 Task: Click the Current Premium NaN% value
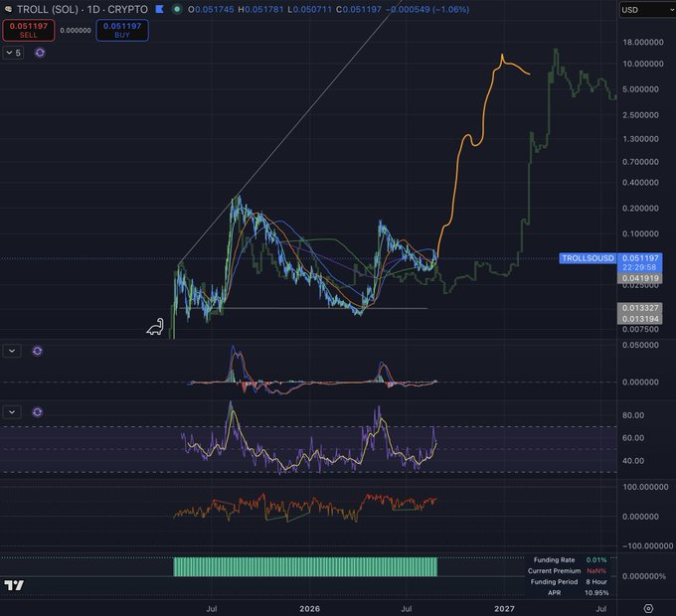point(596,570)
